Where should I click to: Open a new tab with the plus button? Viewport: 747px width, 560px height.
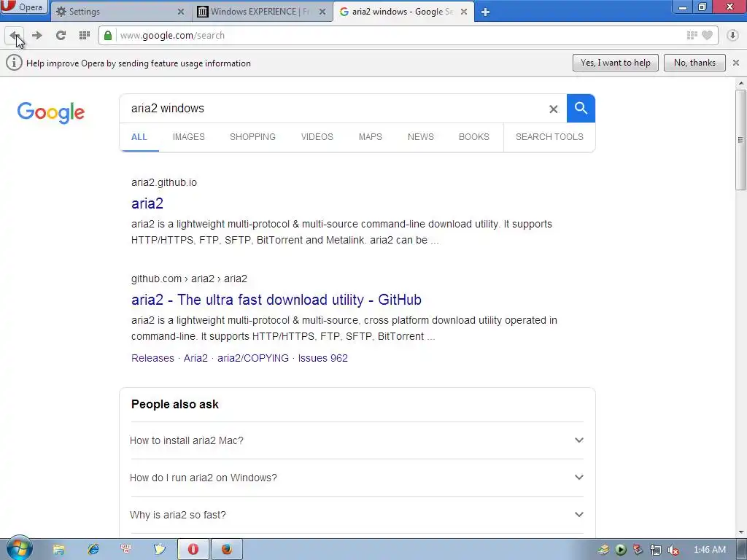[x=485, y=12]
